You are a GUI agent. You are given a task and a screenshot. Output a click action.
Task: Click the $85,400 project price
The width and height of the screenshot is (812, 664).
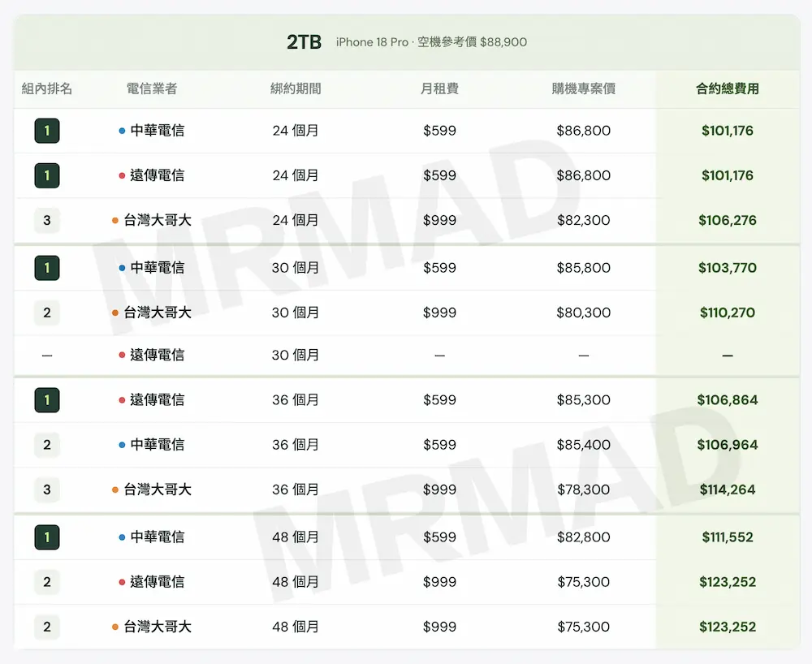584,445
